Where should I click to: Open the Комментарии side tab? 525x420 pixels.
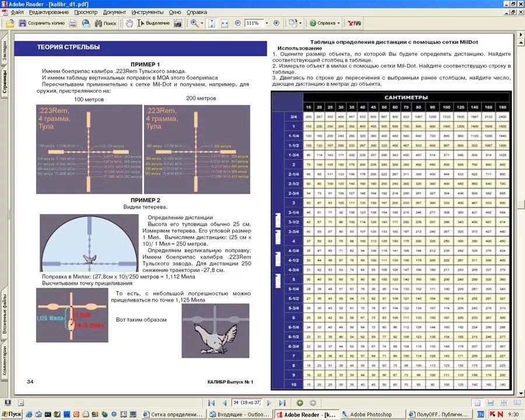(4, 360)
